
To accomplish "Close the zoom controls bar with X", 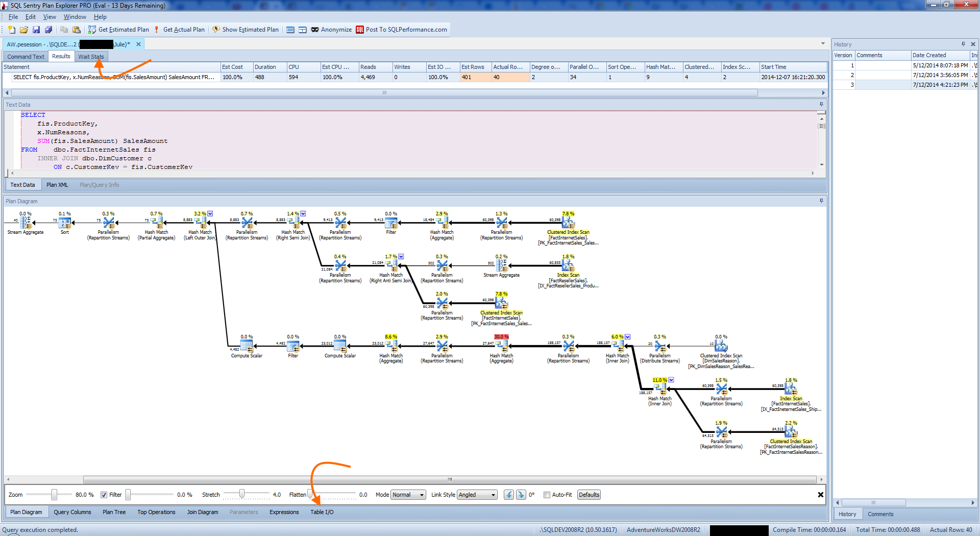I will click(x=820, y=495).
